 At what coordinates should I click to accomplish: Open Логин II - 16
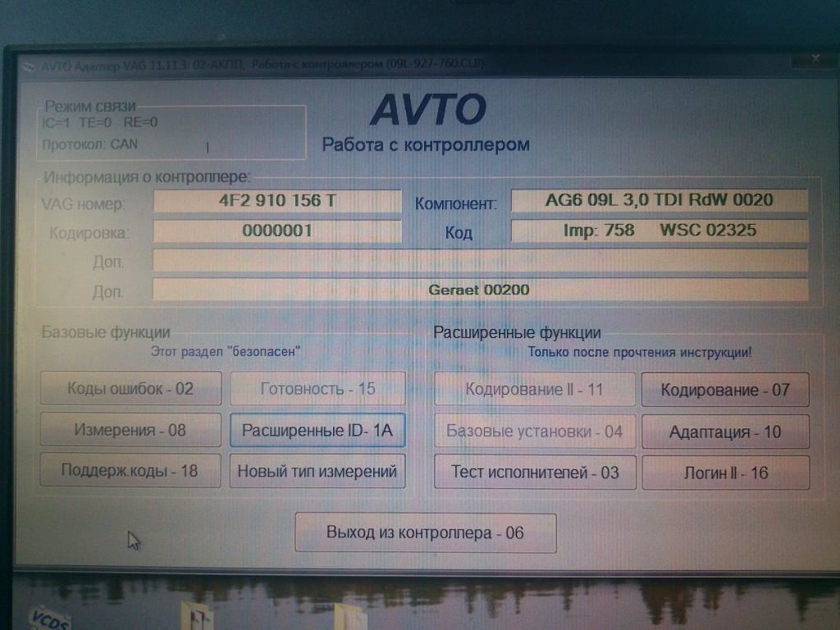pyautogui.click(x=726, y=472)
